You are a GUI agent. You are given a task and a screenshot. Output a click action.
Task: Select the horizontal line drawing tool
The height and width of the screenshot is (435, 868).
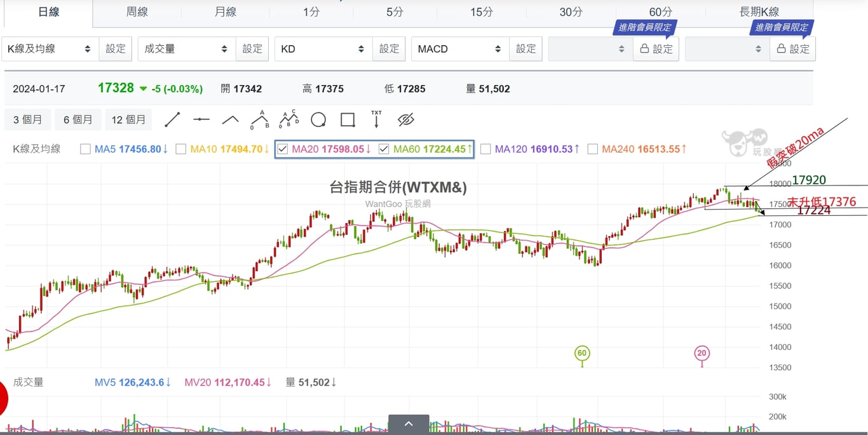pyautogui.click(x=201, y=119)
